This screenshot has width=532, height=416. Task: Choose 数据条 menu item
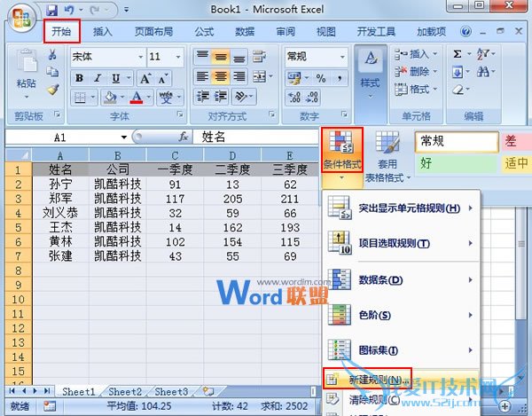pos(401,280)
